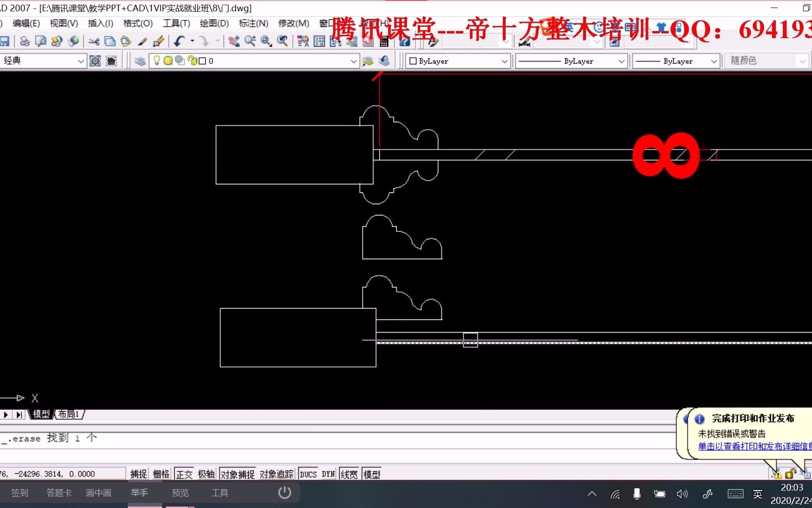This screenshot has height=508, width=812.
Task: Expand the 经典 workspace dropdown
Action: pyautogui.click(x=80, y=61)
